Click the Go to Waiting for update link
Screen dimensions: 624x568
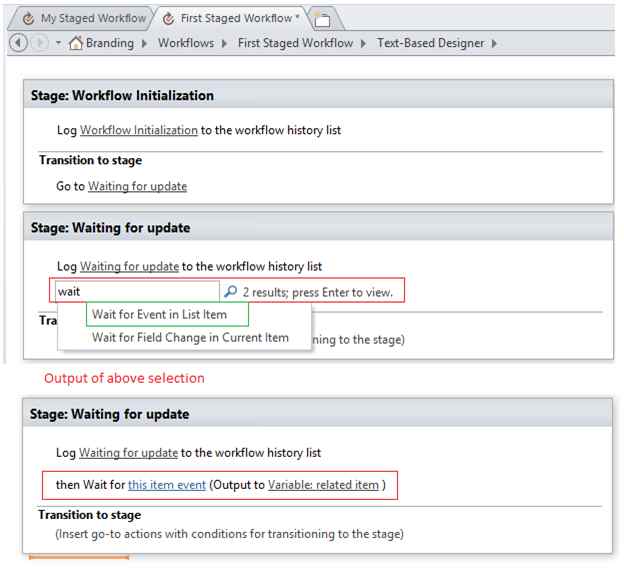pos(137,186)
